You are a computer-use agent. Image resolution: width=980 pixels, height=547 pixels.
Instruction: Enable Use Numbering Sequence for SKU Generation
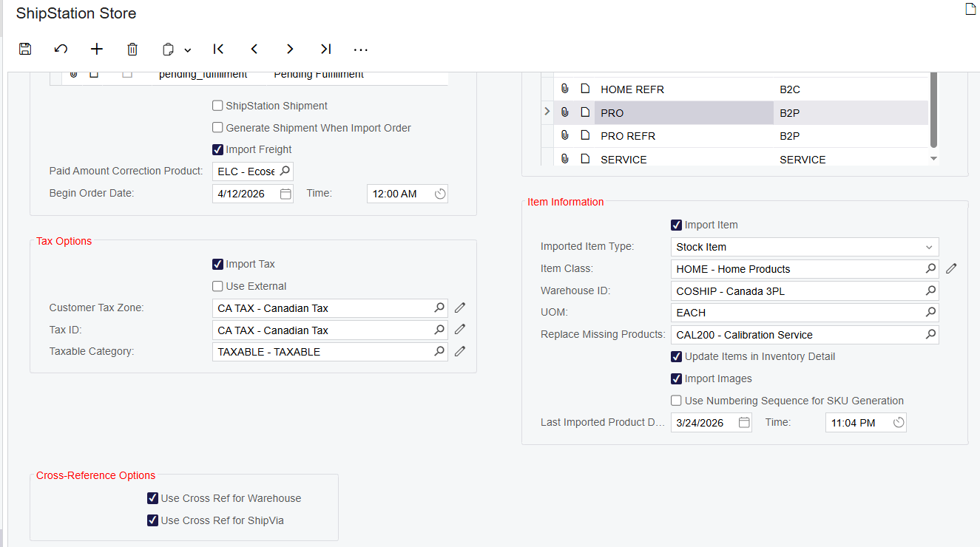(676, 401)
